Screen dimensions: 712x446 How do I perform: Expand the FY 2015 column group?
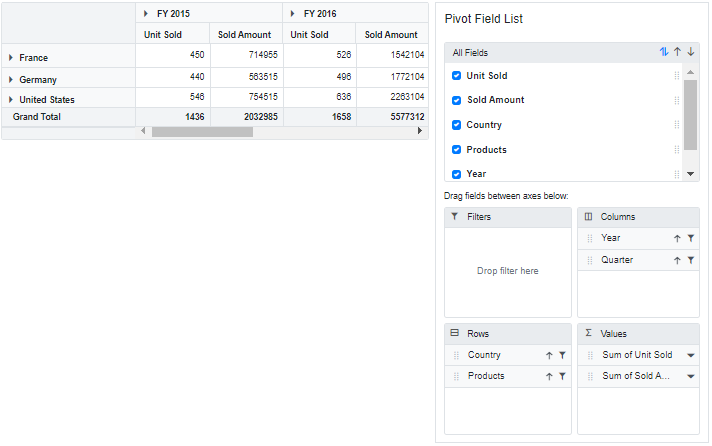tap(146, 14)
